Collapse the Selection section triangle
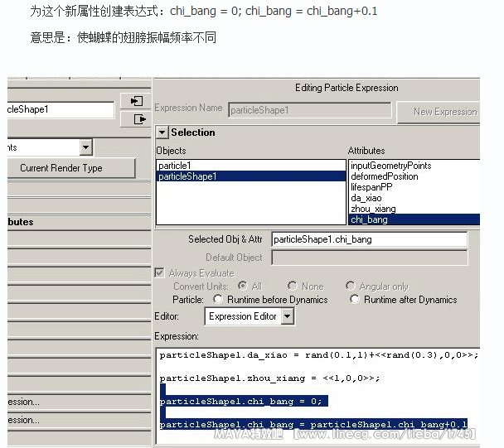 click(x=162, y=132)
